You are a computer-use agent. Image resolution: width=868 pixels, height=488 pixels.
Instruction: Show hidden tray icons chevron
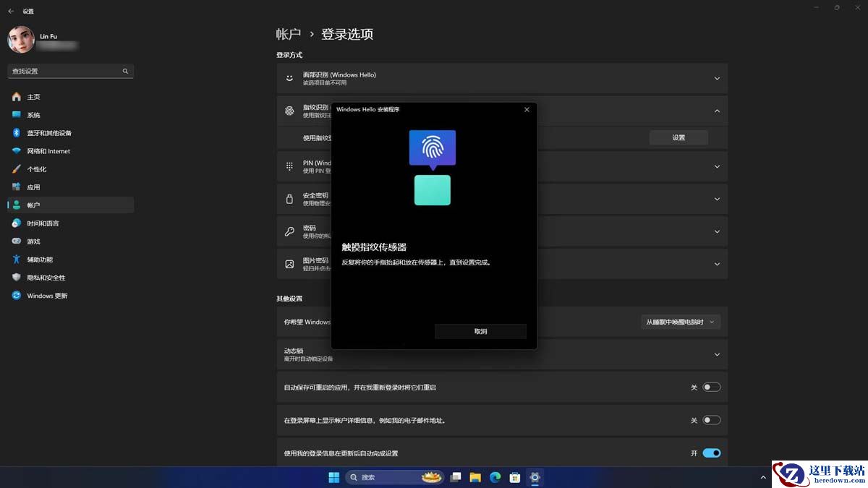pyautogui.click(x=763, y=477)
